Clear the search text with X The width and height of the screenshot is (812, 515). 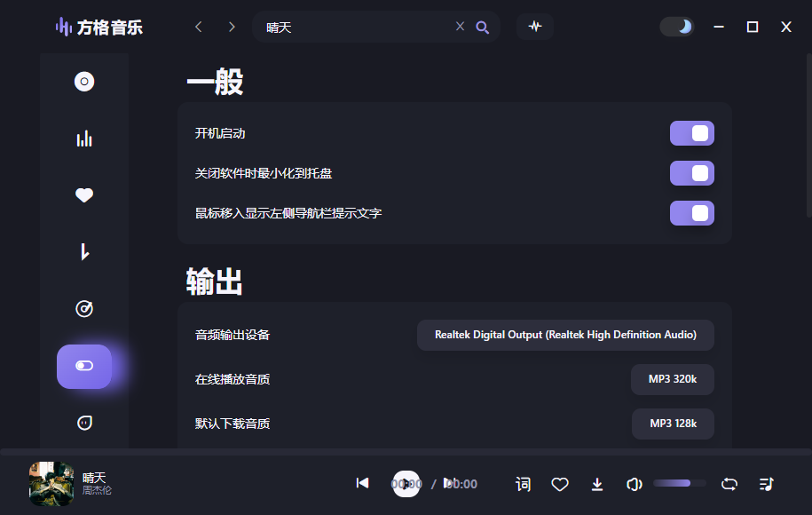(x=460, y=26)
